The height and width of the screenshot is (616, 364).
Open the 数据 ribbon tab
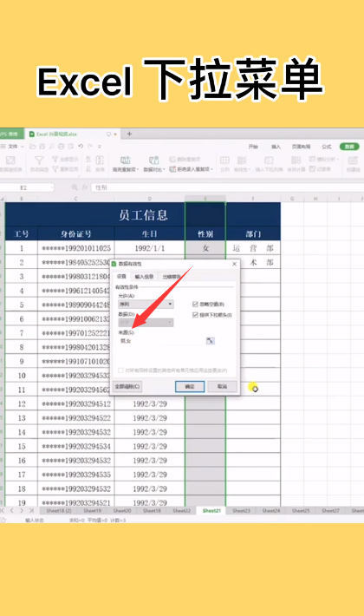pyautogui.click(x=349, y=147)
